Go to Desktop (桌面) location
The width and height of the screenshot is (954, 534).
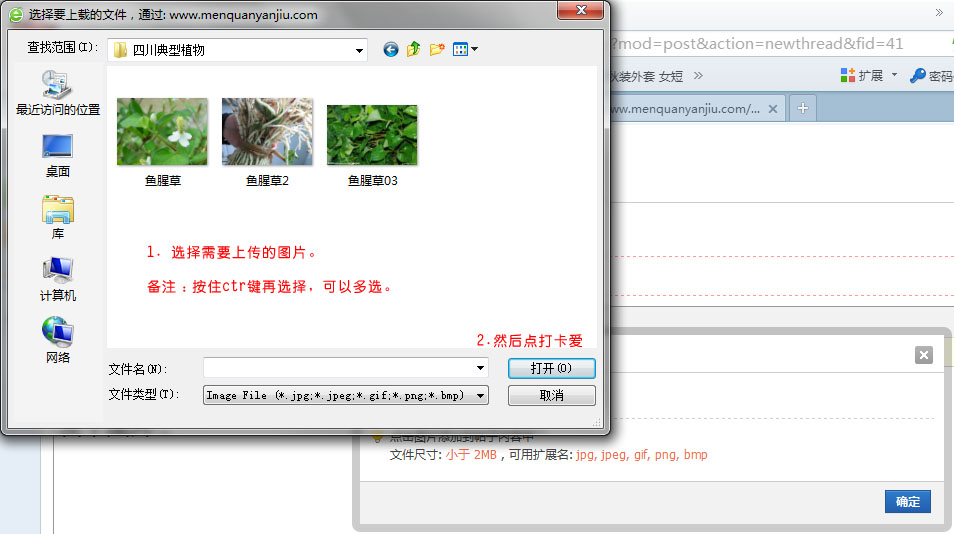click(x=58, y=155)
